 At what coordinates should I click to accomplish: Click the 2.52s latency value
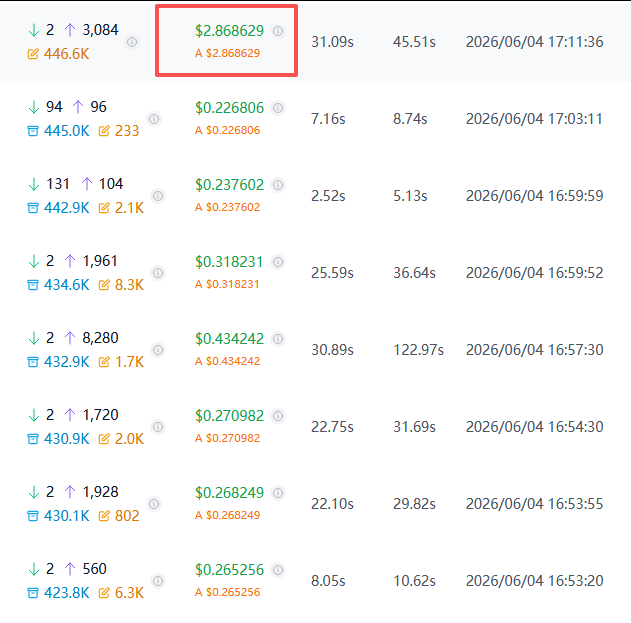328,196
